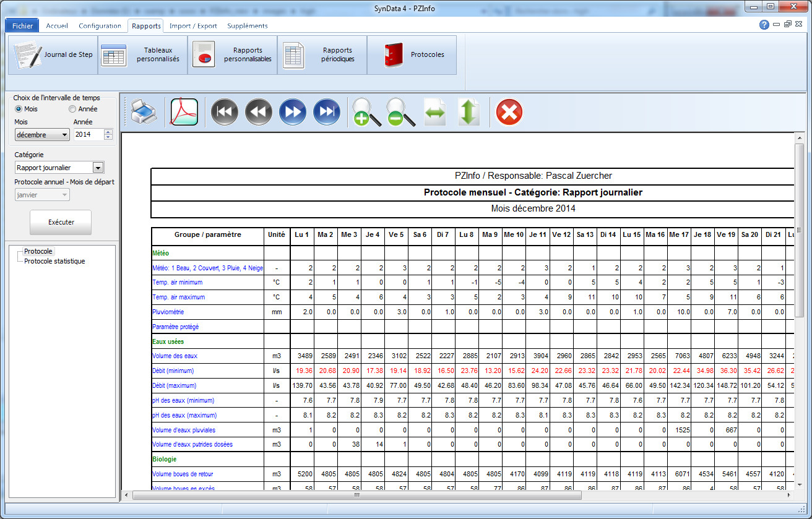Viewport: 812px width, 519px height.
Task: Export the report to PDF
Action: coord(183,113)
